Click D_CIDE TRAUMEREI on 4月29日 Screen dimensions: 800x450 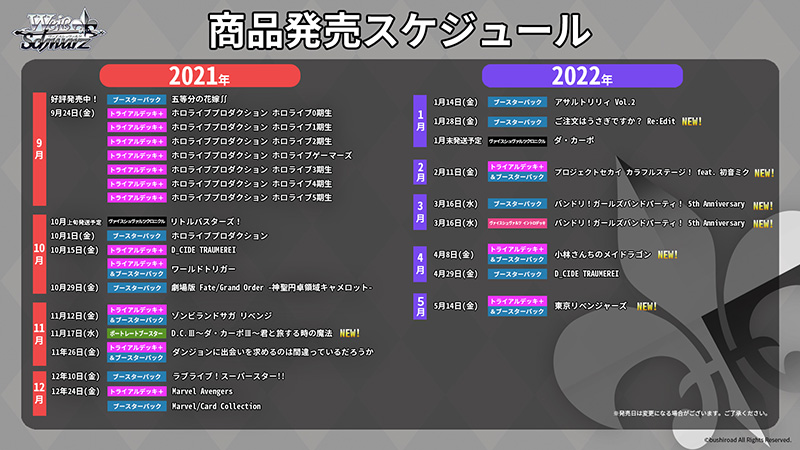[587, 274]
